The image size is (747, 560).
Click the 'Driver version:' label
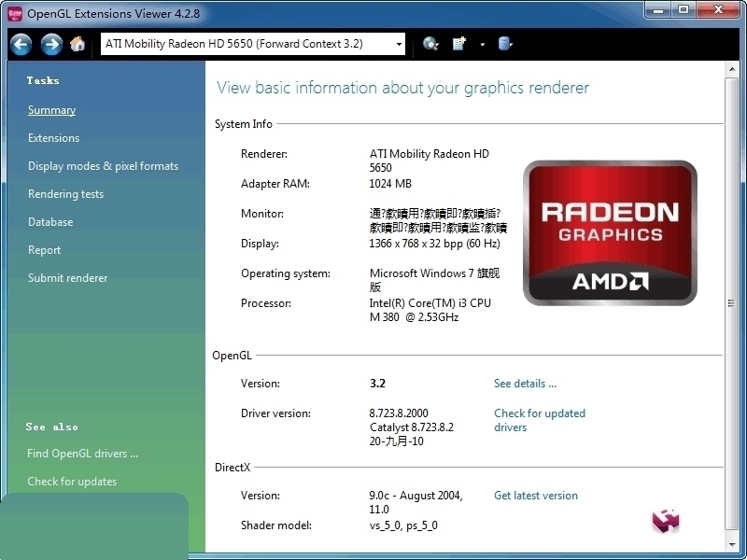tap(275, 413)
